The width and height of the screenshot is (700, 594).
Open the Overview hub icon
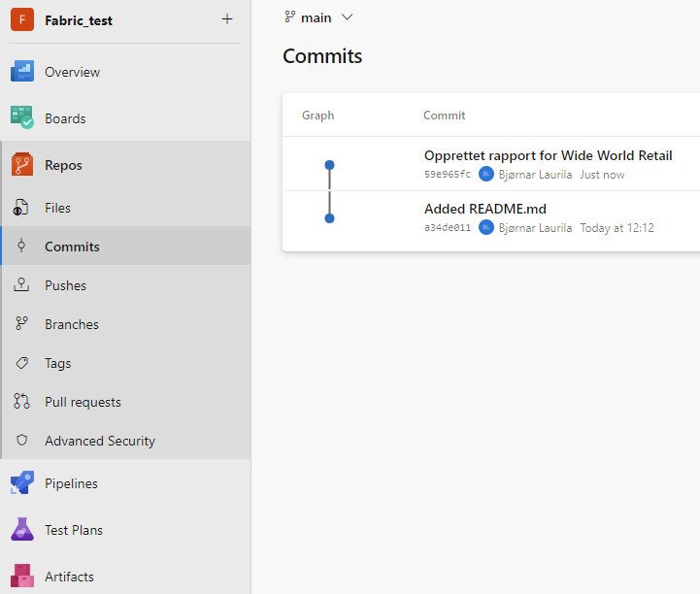point(22,72)
